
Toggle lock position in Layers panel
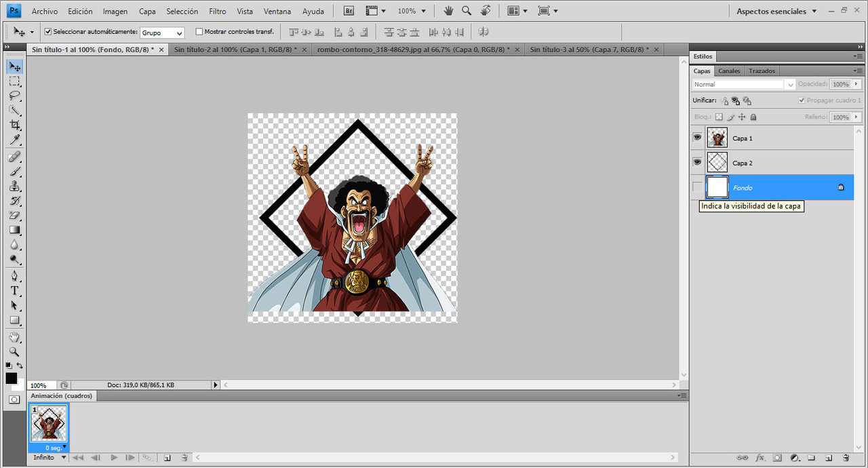point(742,117)
